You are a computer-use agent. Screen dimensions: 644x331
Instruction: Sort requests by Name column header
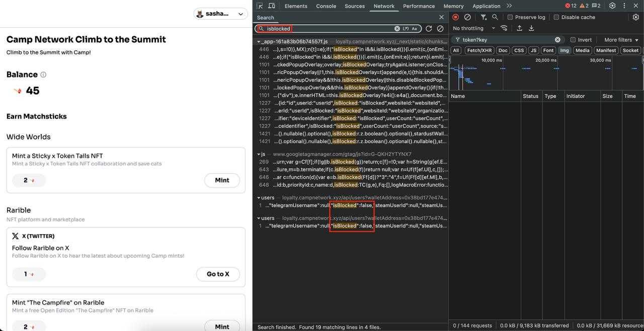(484, 96)
